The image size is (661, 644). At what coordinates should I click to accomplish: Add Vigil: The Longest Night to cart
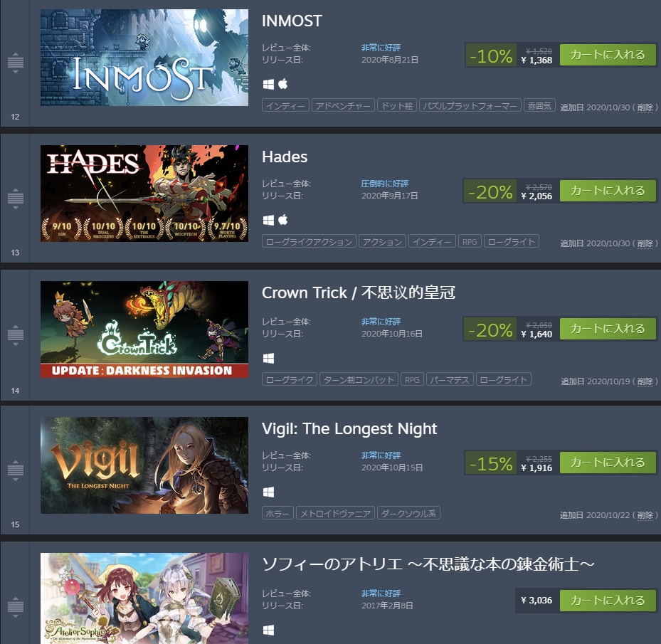tap(608, 463)
